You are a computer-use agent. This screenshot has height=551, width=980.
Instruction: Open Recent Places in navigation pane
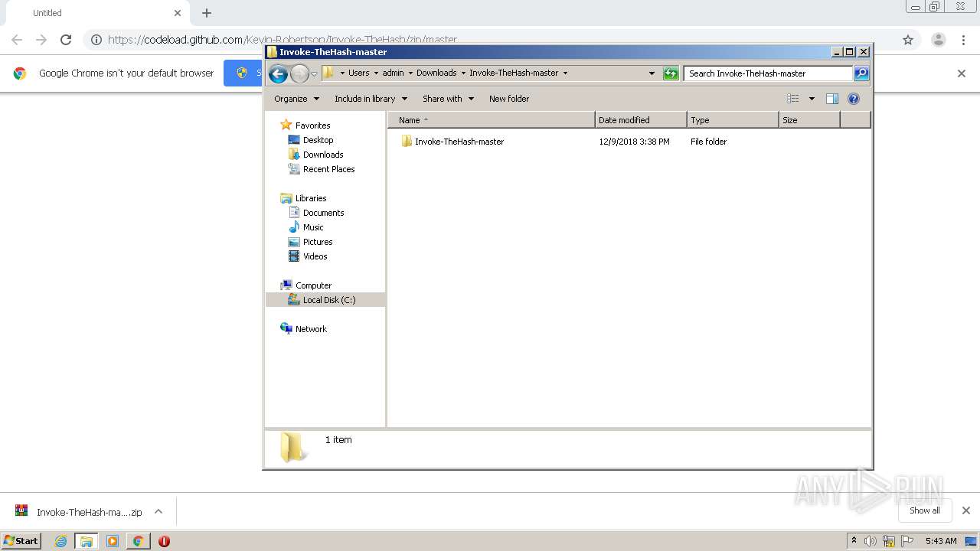point(328,169)
